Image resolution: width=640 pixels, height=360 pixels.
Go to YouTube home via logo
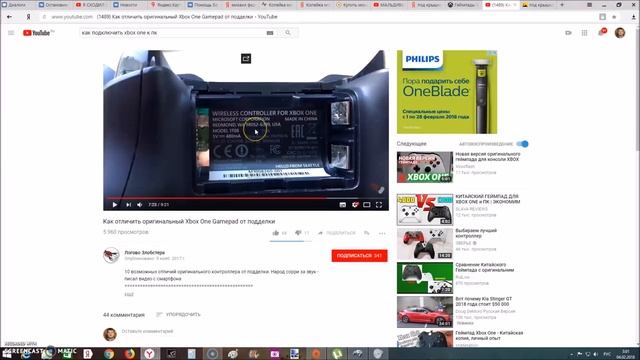click(x=36, y=33)
